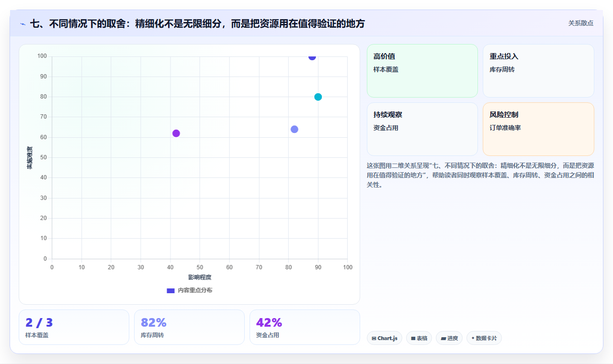The width and height of the screenshot is (613, 364).
Task: Click the 进度 tag chip
Action: (449, 338)
